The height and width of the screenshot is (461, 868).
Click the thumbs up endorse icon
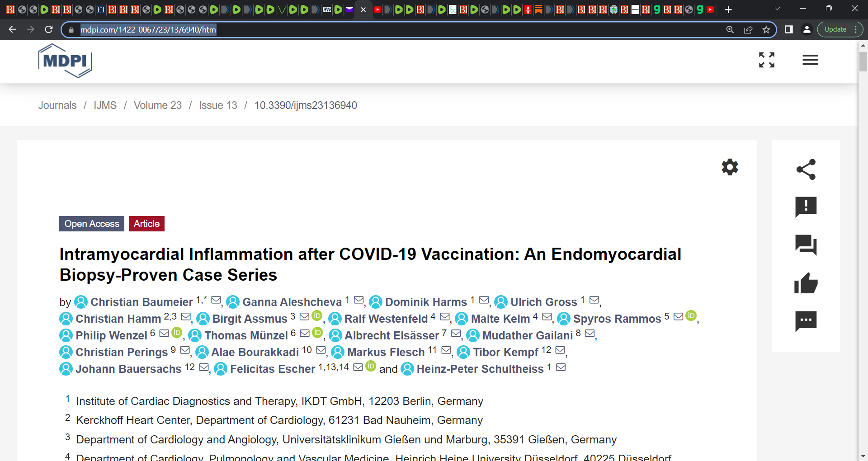pyautogui.click(x=806, y=283)
